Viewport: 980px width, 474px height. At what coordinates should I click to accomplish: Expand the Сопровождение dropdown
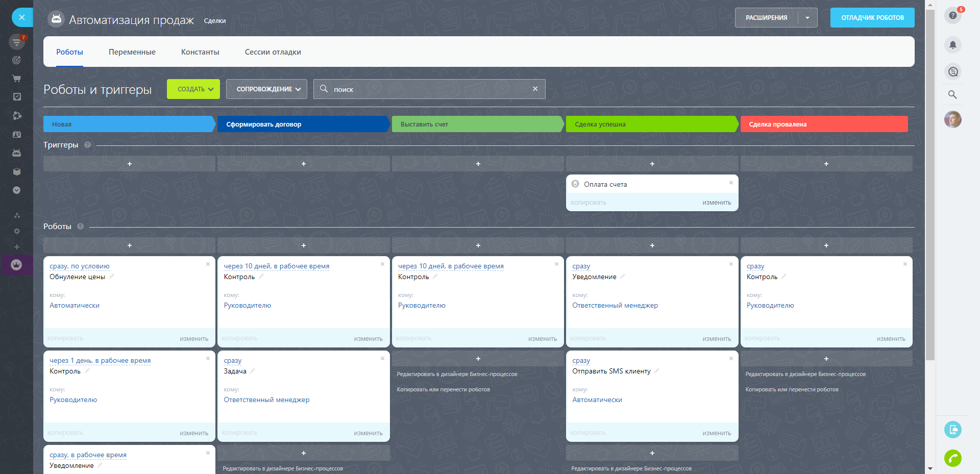[x=266, y=89]
